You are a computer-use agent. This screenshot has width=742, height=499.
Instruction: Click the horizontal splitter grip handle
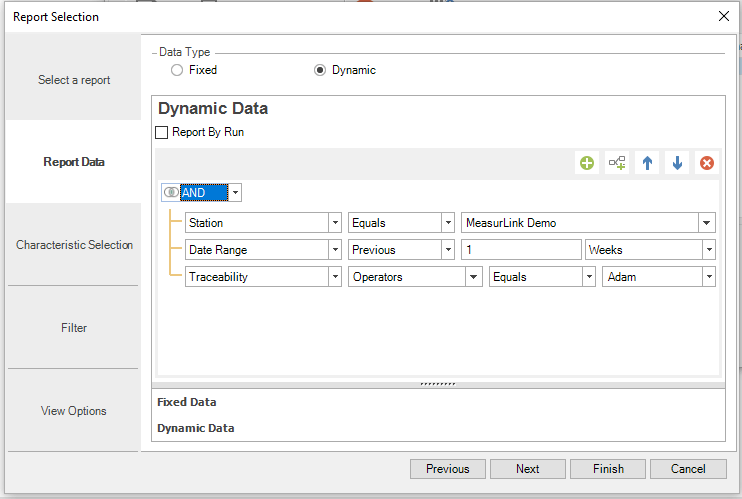pos(438,383)
